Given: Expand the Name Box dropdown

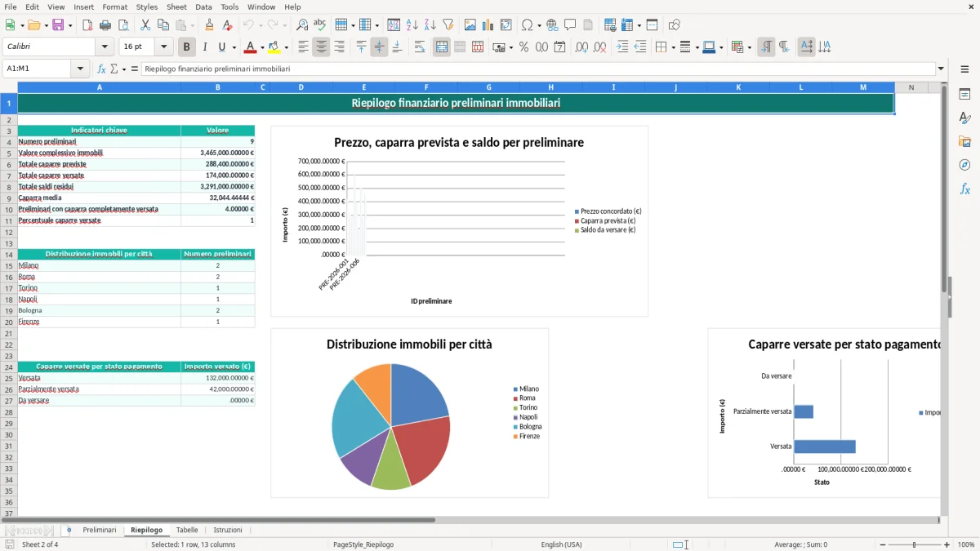Looking at the screenshot, I should coord(81,69).
